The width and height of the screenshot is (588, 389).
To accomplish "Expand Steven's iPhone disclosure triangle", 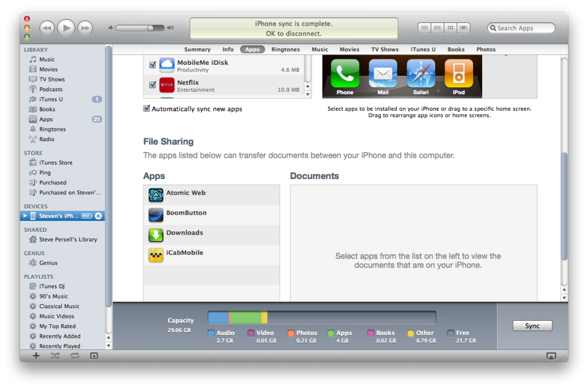I will (x=25, y=216).
